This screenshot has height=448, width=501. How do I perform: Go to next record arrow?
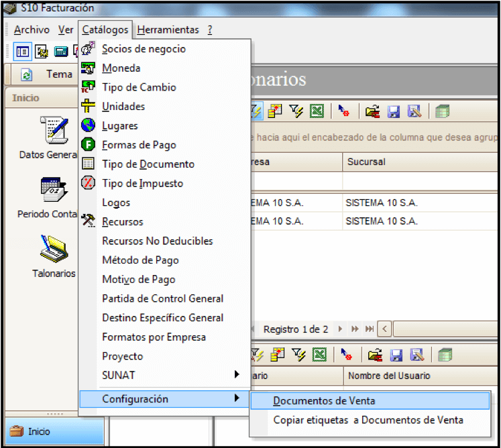[340, 329]
